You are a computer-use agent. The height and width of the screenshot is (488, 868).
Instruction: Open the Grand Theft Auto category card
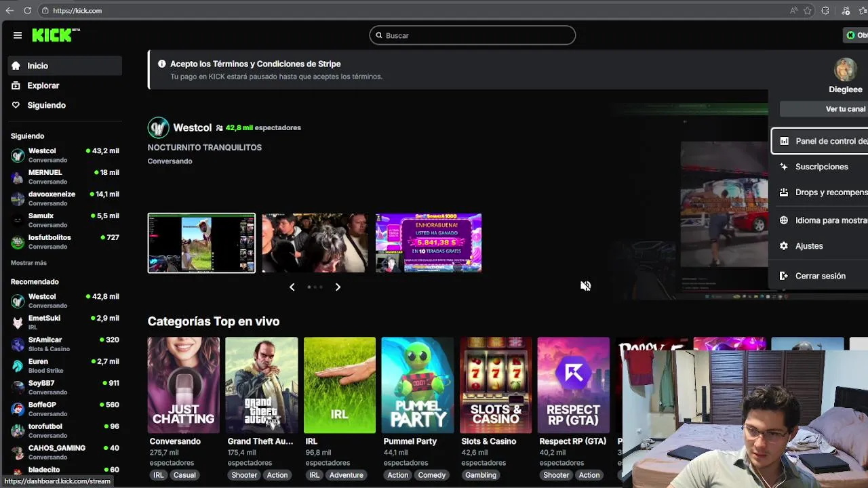(x=262, y=385)
